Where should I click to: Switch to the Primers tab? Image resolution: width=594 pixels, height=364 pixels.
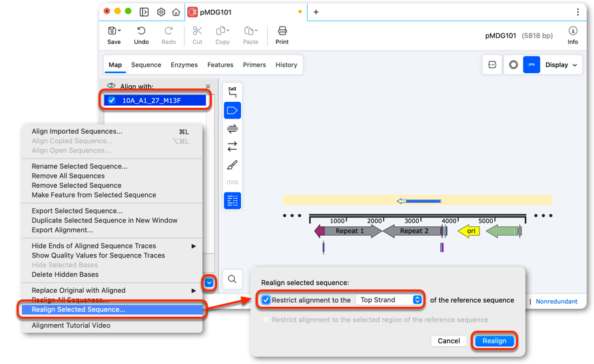click(254, 65)
